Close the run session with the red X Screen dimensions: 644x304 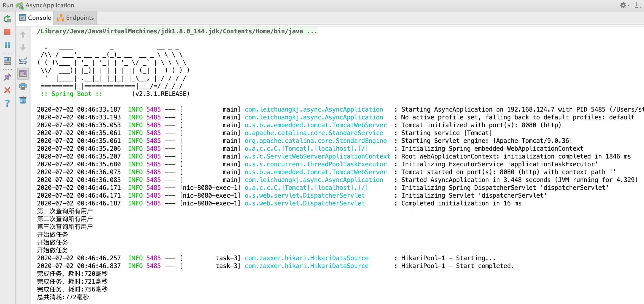tap(7, 90)
